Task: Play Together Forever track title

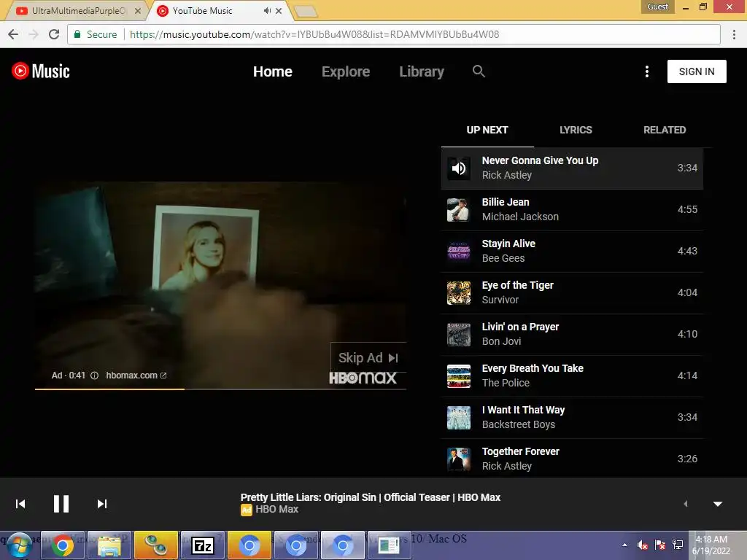Action: click(520, 451)
